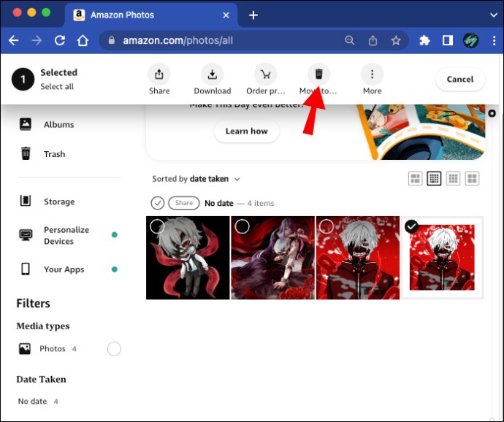
Task: Download the selected photo
Action: pos(212,74)
